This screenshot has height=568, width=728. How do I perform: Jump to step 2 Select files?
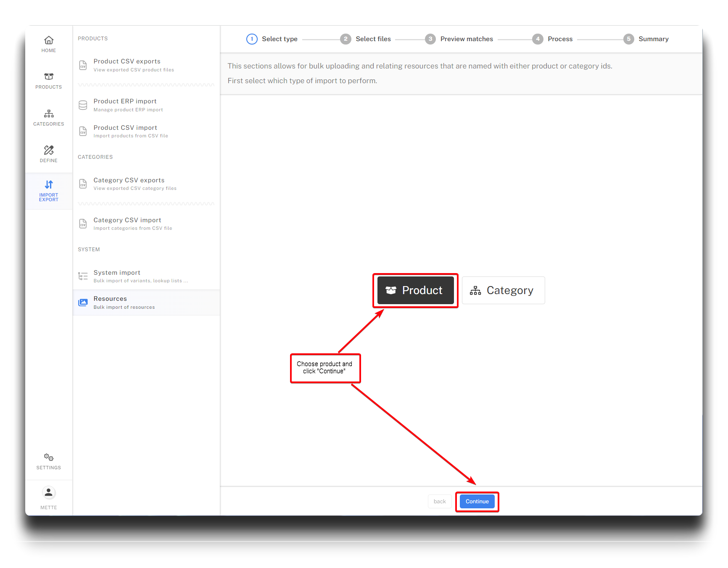click(x=365, y=39)
